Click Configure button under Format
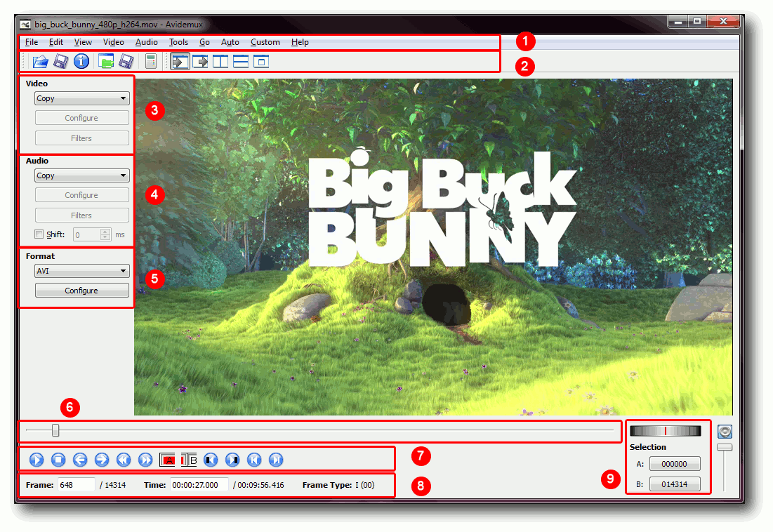The image size is (773, 532). (81, 291)
